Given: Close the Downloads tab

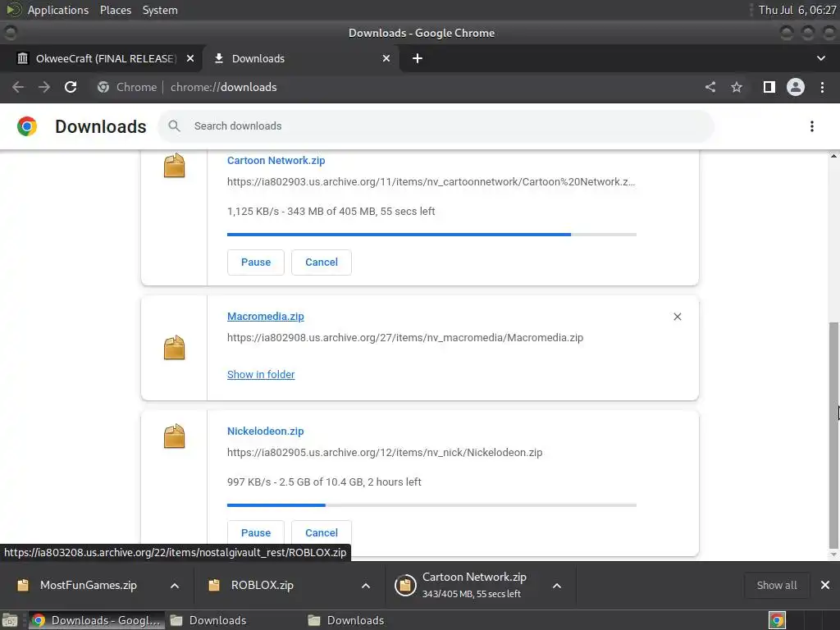Looking at the screenshot, I should [x=386, y=58].
